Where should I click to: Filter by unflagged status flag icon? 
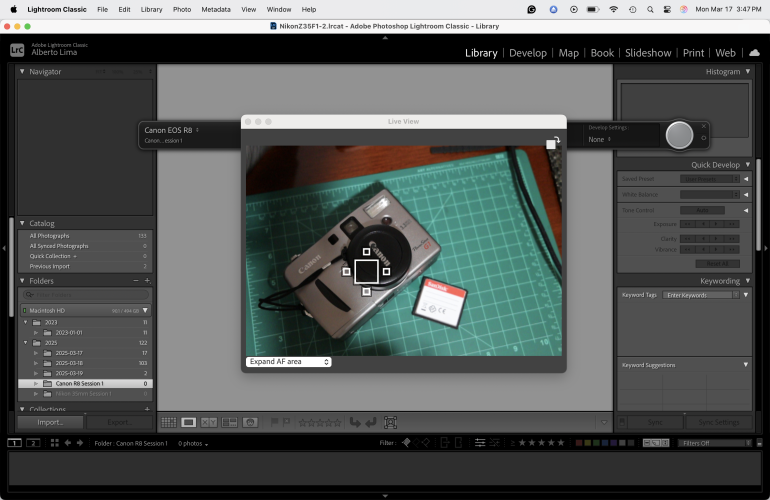coord(416,443)
